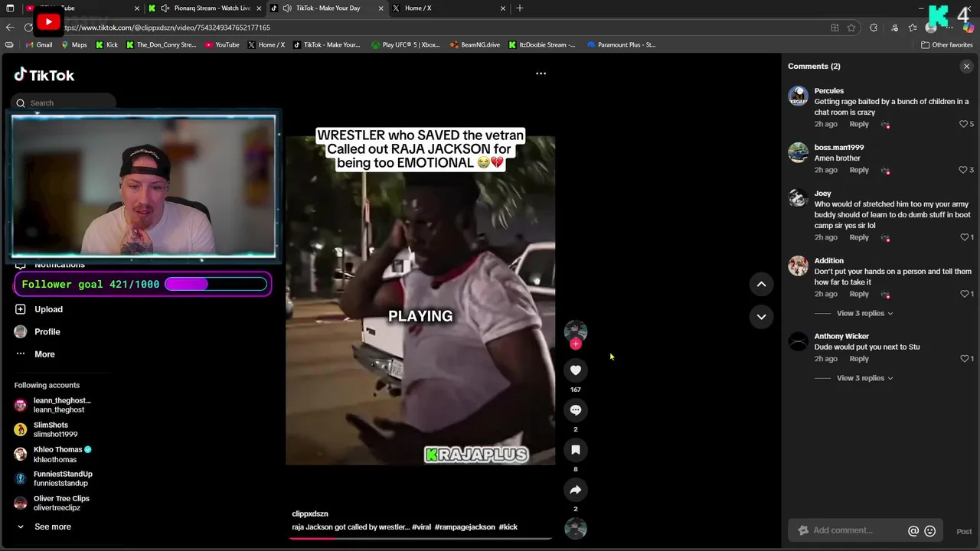Viewport: 980px width, 551px height.
Task: Like Addition's comment
Action: pyautogui.click(x=964, y=294)
